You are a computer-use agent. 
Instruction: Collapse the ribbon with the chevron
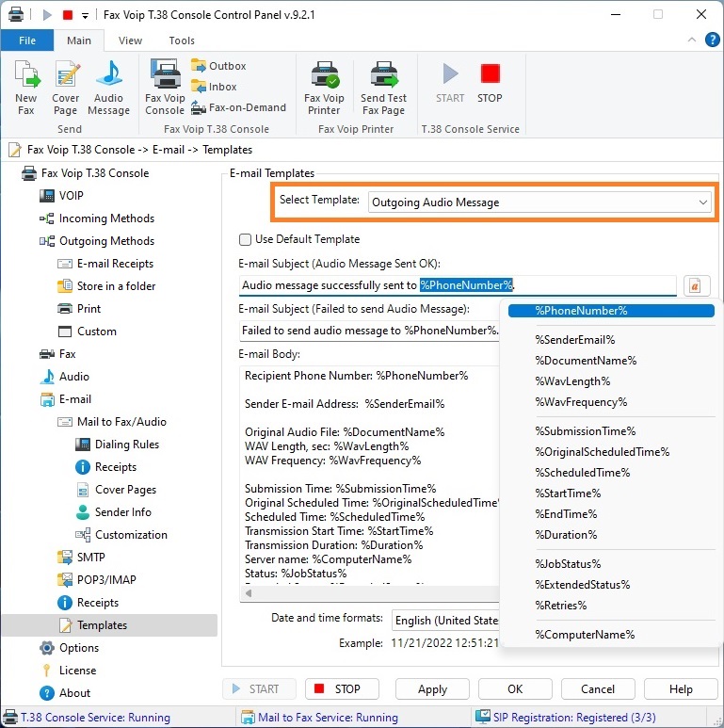coord(691,40)
